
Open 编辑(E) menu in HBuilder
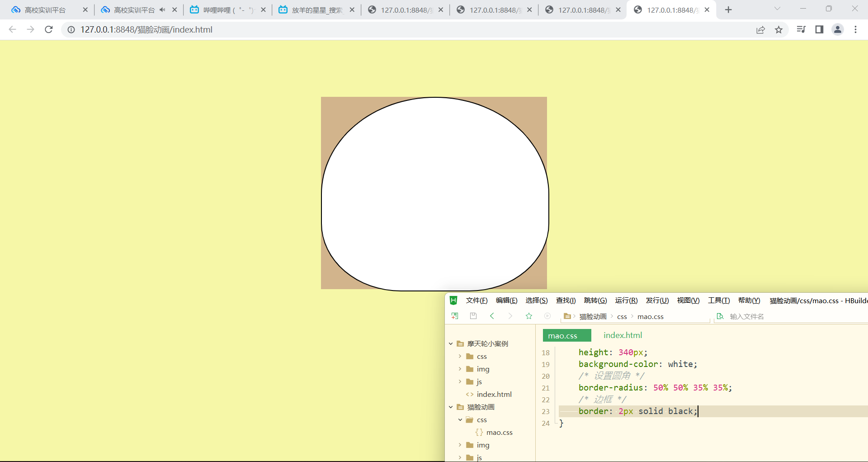(x=506, y=300)
